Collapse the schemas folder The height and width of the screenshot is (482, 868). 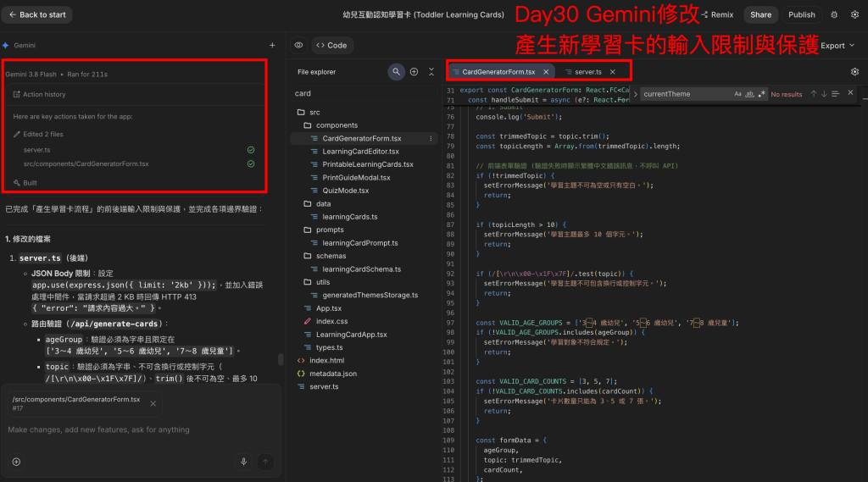coord(325,256)
